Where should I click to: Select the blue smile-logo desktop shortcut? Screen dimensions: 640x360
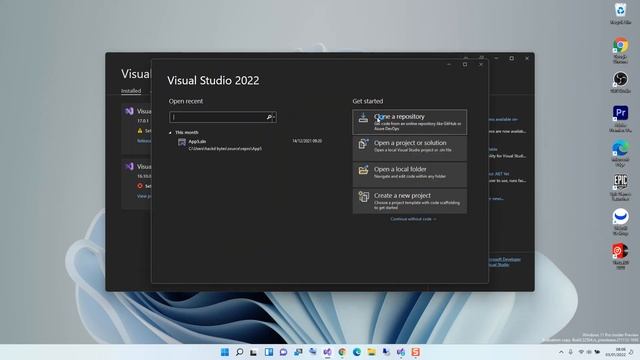coord(620,222)
